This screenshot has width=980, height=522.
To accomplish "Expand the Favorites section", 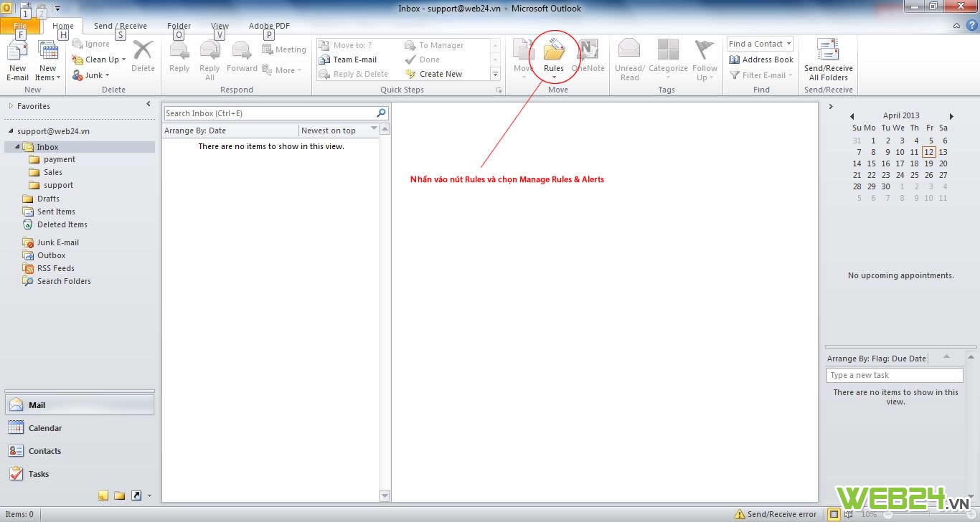I will pyautogui.click(x=11, y=106).
